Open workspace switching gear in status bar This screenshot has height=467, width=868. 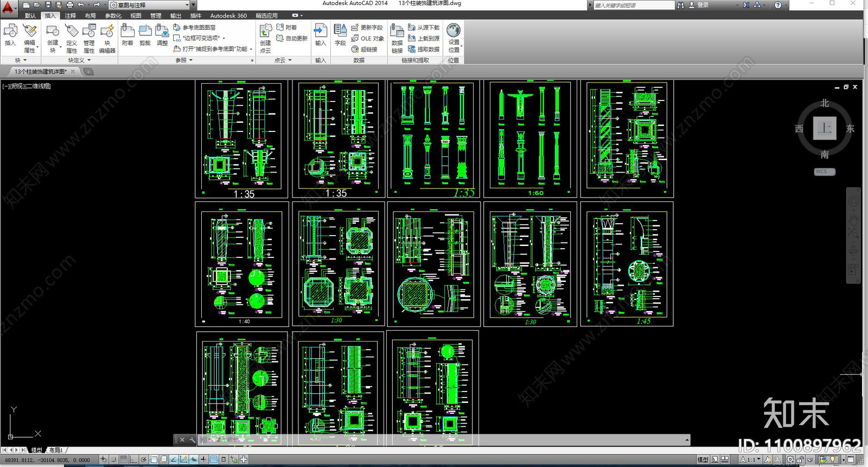(x=790, y=459)
